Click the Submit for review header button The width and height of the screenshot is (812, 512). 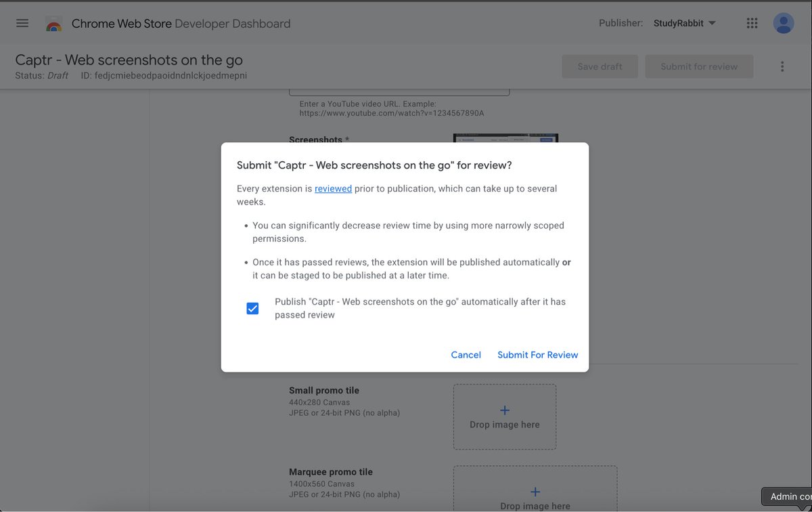click(x=699, y=66)
